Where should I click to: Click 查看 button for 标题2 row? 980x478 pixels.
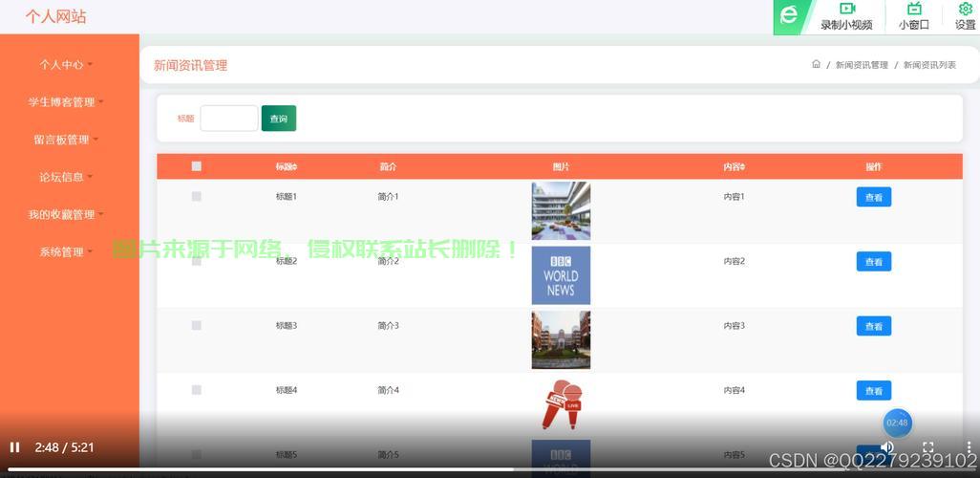[874, 262]
